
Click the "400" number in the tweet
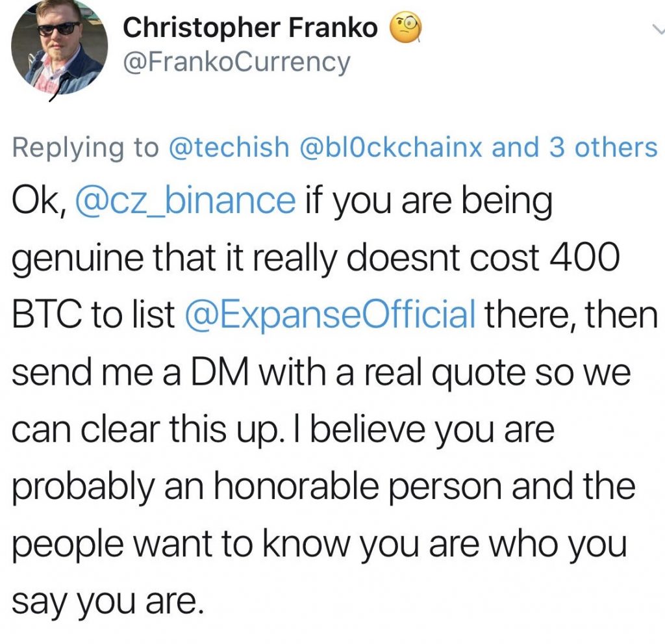click(583, 259)
